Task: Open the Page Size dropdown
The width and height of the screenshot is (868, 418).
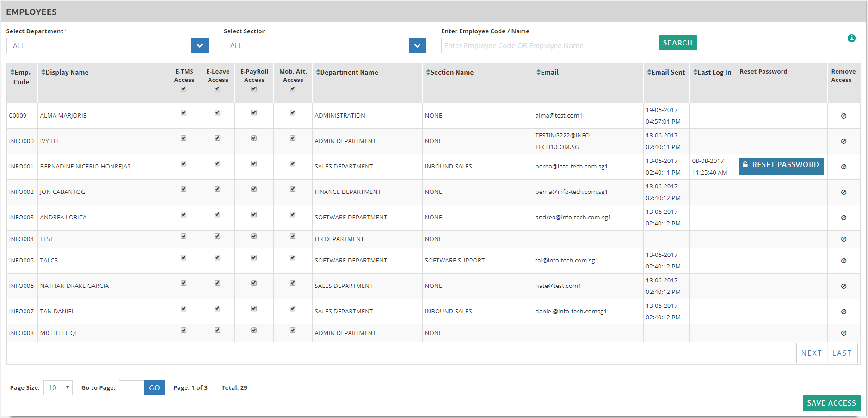Action: [58, 387]
